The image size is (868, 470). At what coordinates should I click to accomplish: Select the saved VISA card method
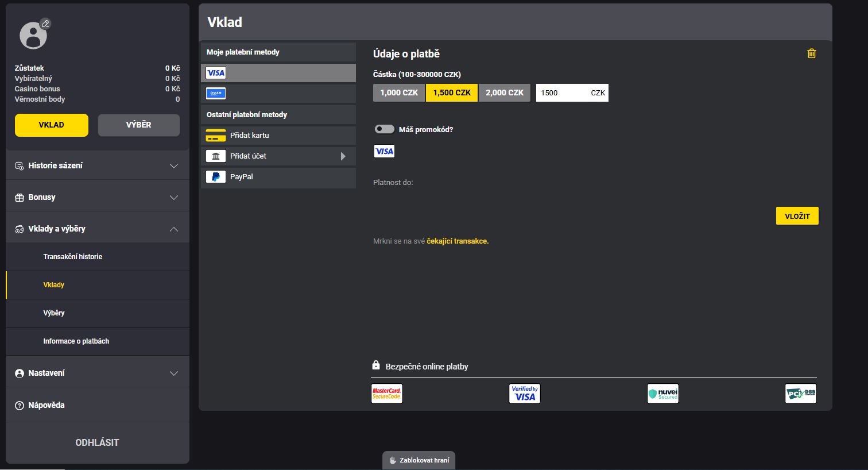(278, 73)
